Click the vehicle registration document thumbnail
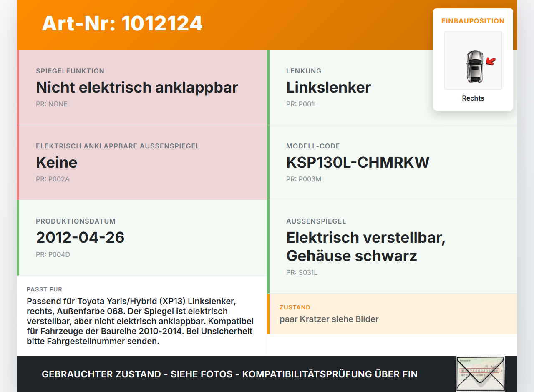Viewport: 534px width, 392px height. tap(480, 374)
